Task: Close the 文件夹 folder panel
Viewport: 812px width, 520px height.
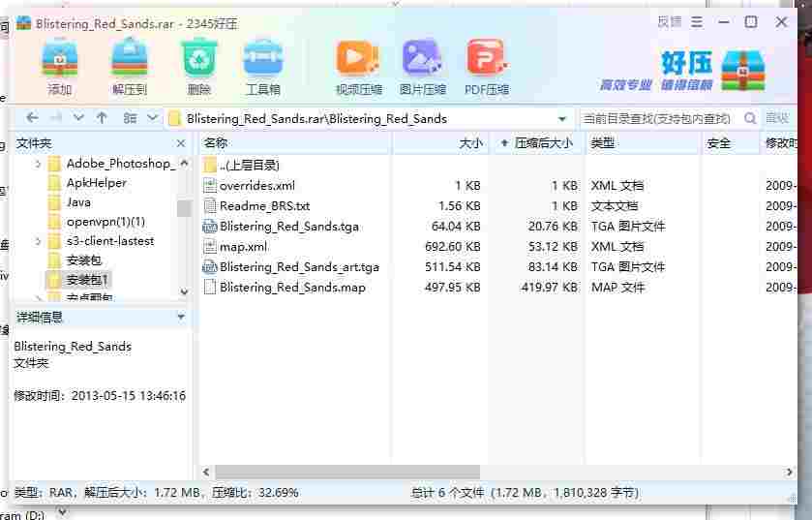Action: coord(181,143)
